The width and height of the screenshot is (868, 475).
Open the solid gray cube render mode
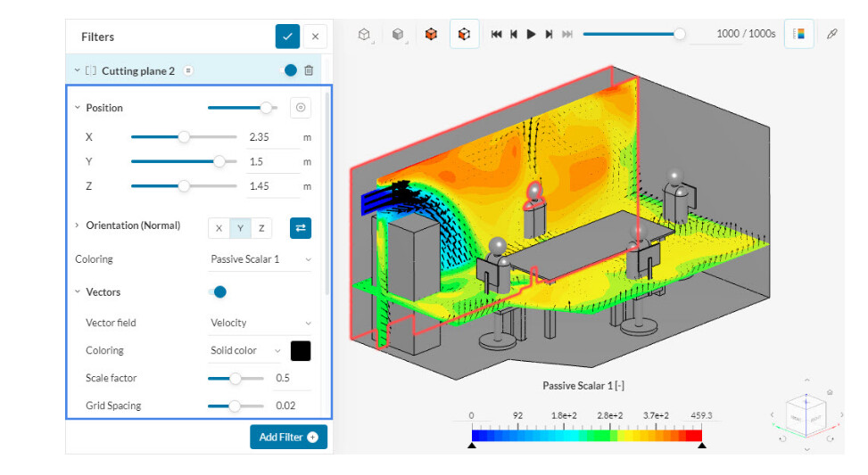click(398, 34)
